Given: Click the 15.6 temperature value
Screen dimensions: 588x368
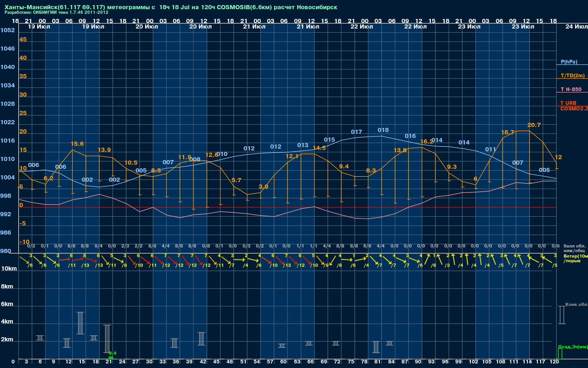Looking at the screenshot, I should click(78, 144).
